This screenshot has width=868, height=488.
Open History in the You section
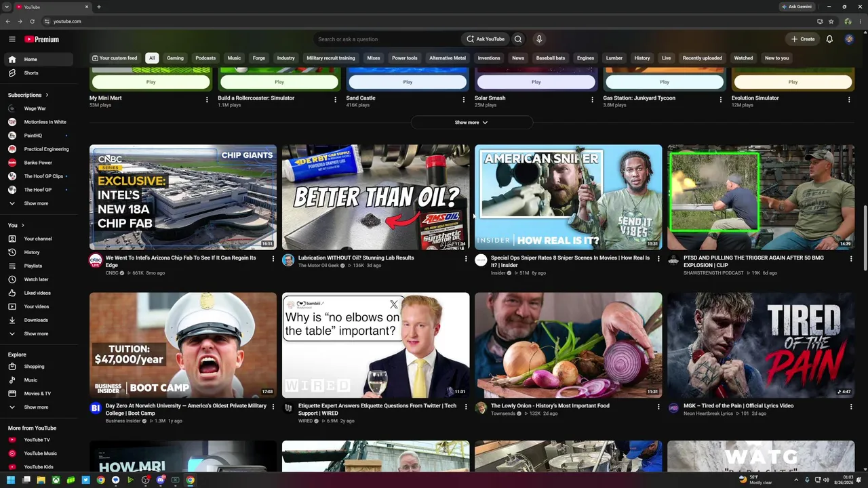(38, 252)
